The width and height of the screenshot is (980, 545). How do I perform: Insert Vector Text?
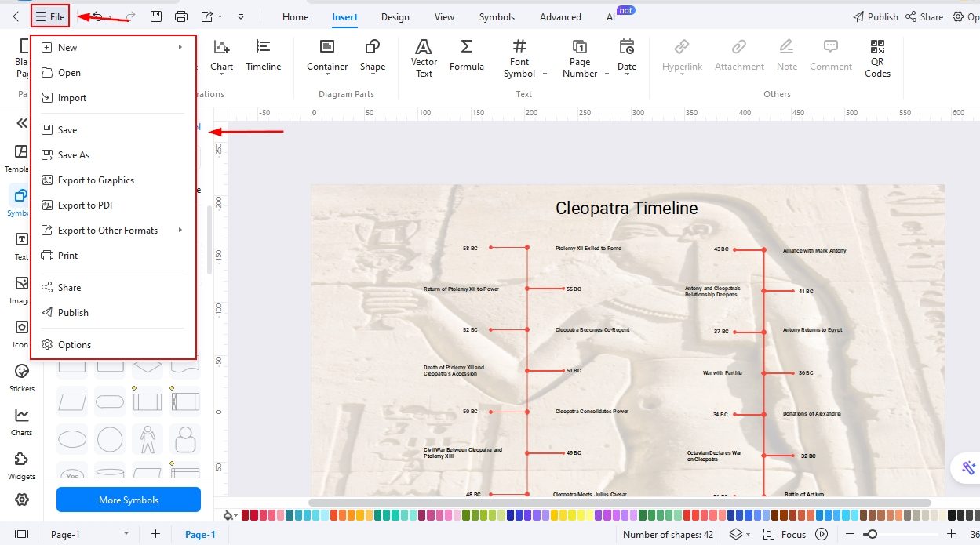coord(424,55)
